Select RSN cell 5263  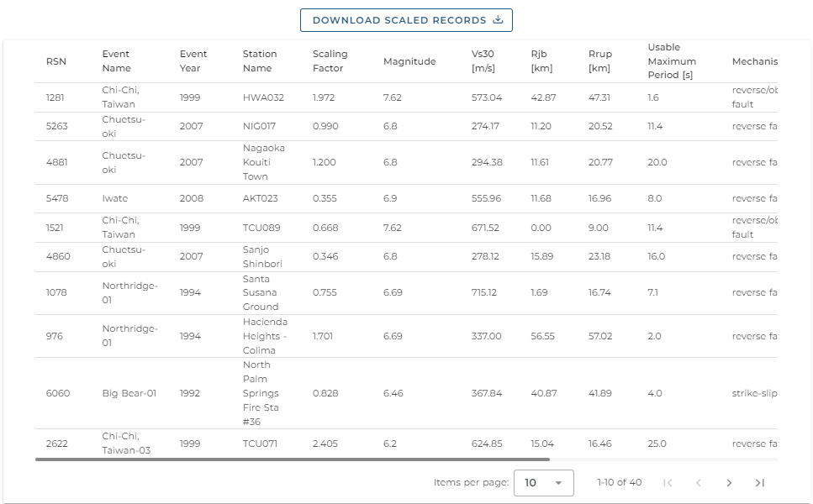[56, 126]
